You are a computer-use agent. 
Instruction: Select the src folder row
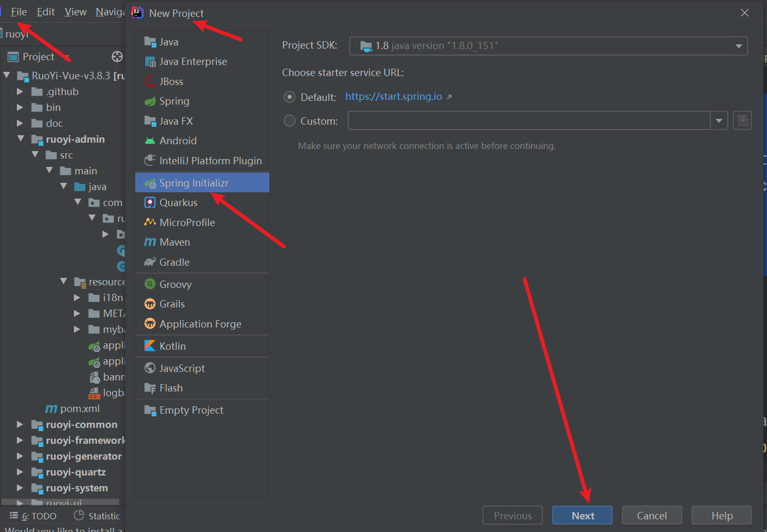63,155
